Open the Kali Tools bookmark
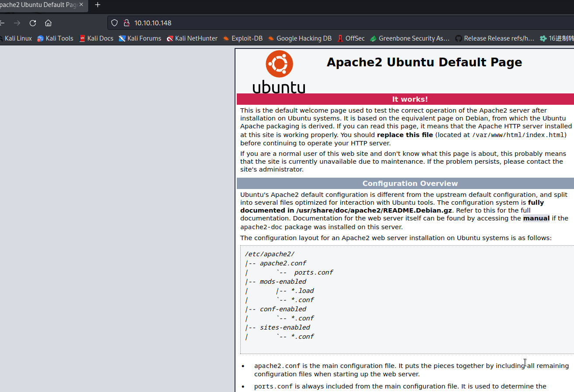574x392 pixels. tap(55, 38)
